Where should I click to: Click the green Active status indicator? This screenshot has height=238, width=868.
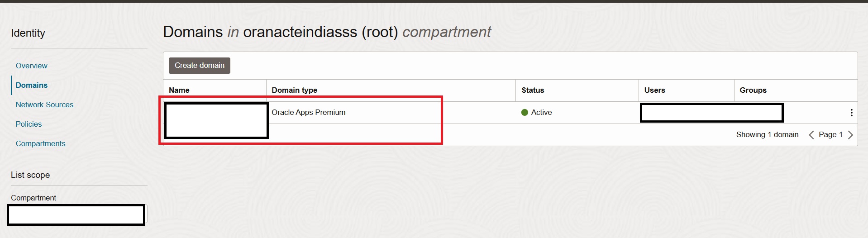(525, 112)
